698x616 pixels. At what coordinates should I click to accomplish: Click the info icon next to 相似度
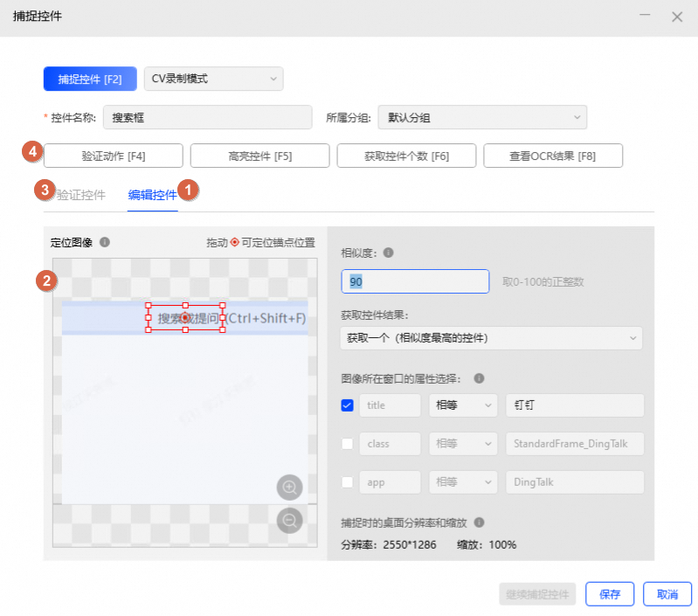(388, 253)
